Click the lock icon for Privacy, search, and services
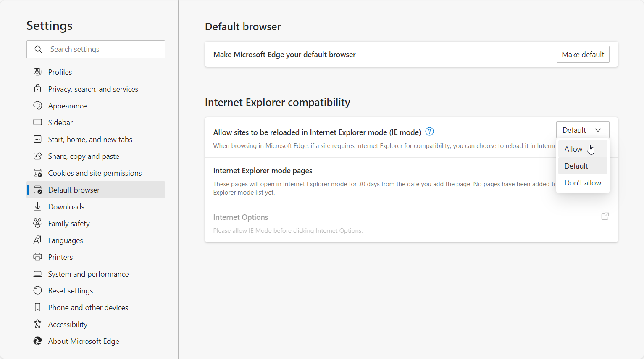Image resolution: width=644 pixels, height=359 pixels. (38, 89)
